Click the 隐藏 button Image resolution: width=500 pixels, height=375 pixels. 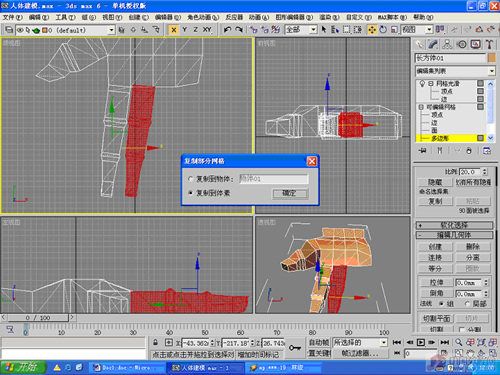[x=435, y=182]
